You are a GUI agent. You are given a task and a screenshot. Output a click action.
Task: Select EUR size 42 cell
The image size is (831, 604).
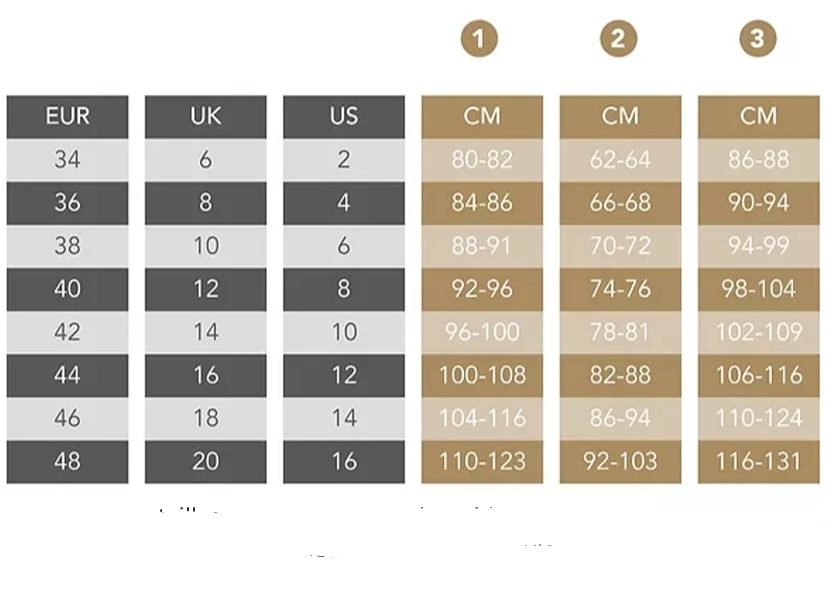pos(68,332)
